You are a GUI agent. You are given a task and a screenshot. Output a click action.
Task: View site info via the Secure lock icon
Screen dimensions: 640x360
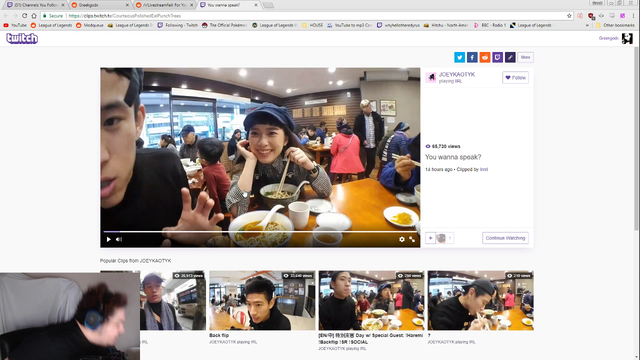pyautogui.click(x=53, y=16)
